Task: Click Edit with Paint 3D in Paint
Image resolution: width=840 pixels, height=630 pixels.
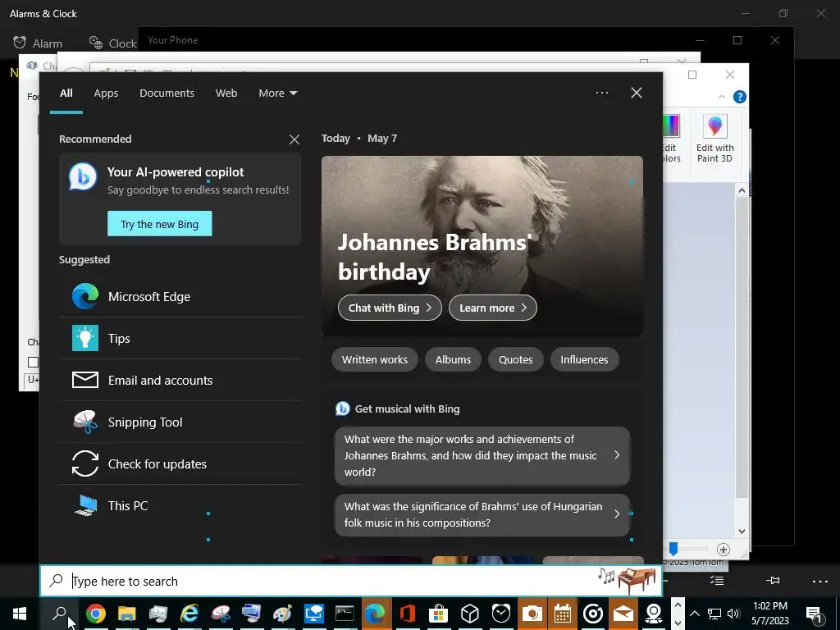Action: click(714, 139)
